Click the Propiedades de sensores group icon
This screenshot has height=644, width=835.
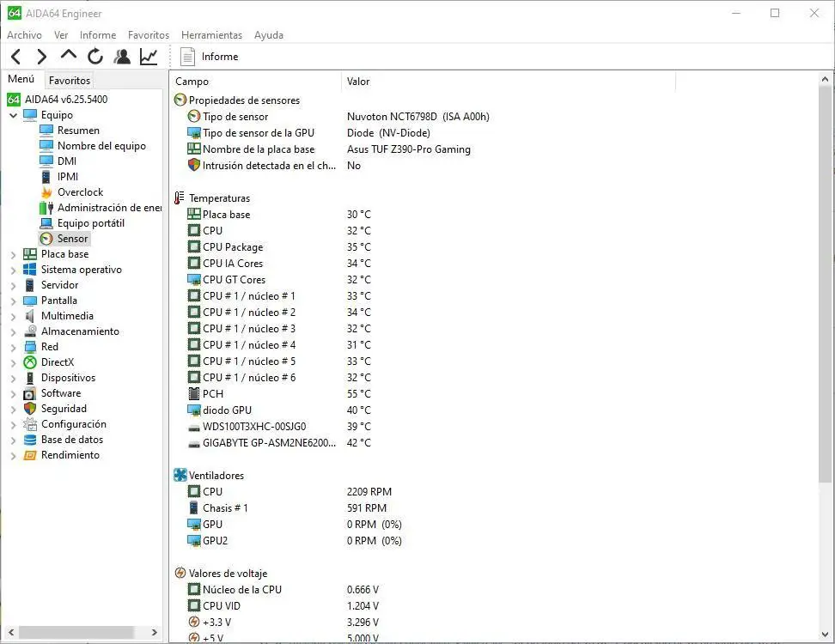180,100
